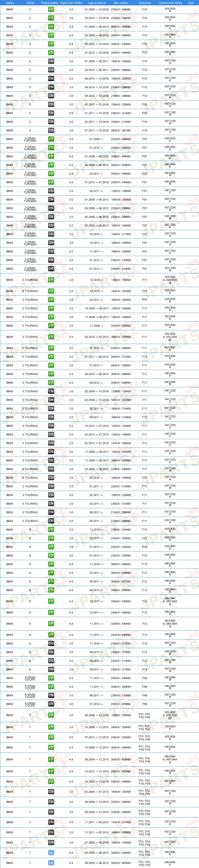Click PB icon in 5 Touring 135kW / 184KM N20 row
This screenshot has width=199, height=868.
point(51,280)
